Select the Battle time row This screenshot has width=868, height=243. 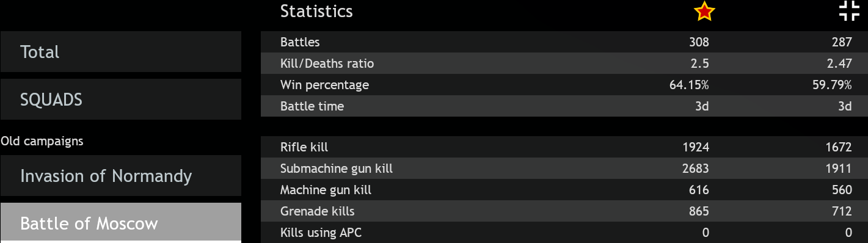pos(564,106)
